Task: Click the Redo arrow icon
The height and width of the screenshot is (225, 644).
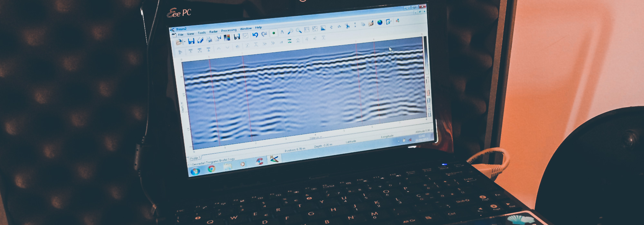Action: [264, 34]
